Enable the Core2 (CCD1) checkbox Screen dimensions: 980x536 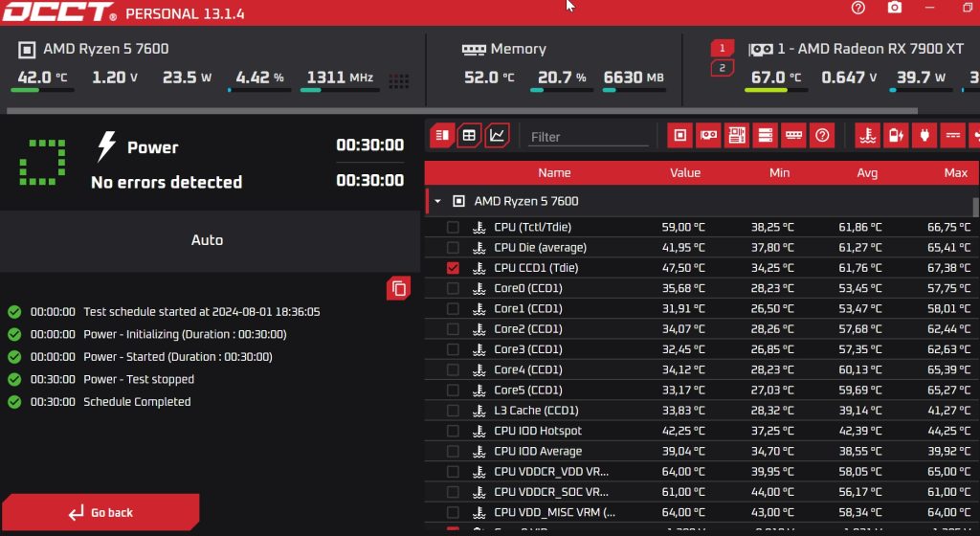(x=453, y=329)
